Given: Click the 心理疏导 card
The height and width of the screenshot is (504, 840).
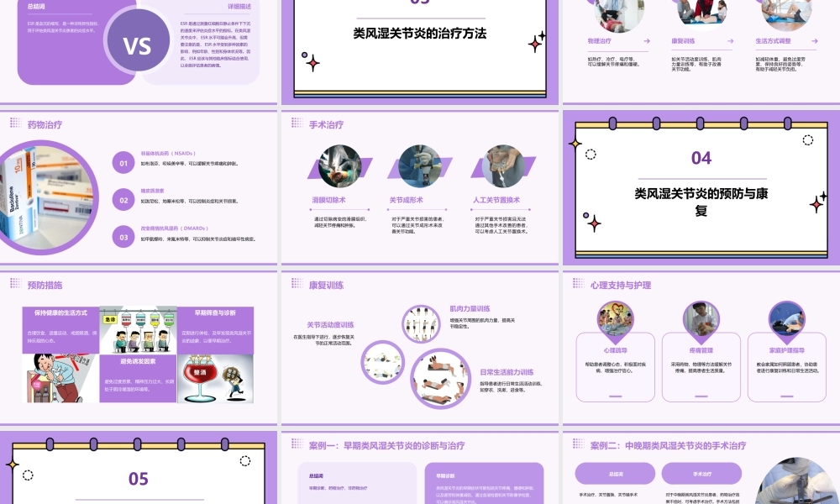Looking at the screenshot, I should click(615, 367).
